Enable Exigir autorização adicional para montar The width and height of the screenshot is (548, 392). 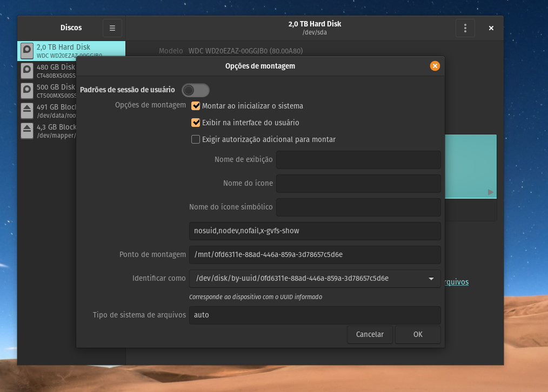click(195, 139)
